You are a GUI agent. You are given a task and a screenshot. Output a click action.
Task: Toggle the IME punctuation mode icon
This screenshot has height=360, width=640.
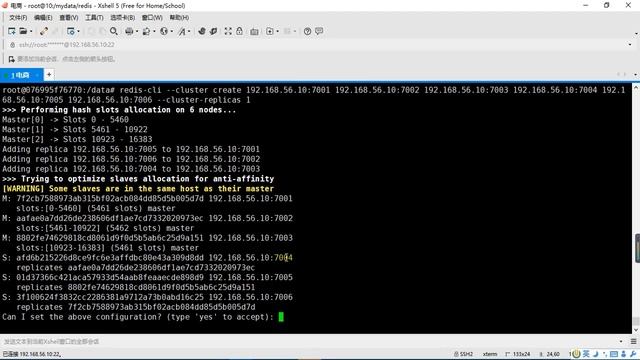click(x=605, y=354)
